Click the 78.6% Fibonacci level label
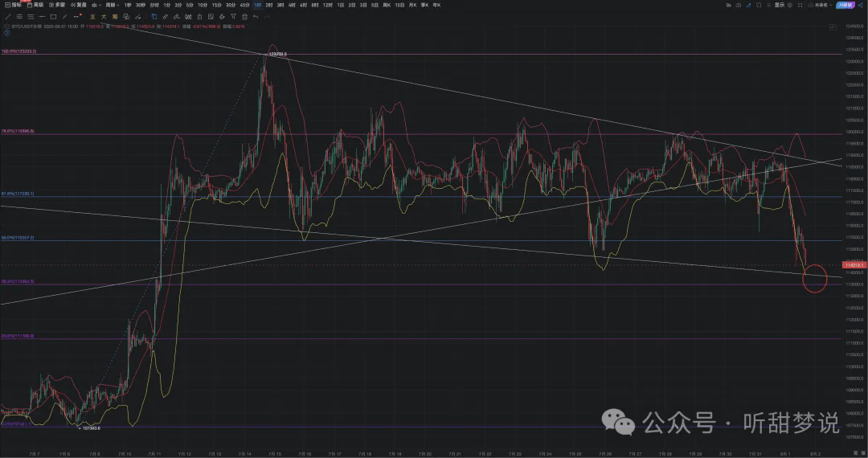Viewport: 868px width, 458px height. (18, 131)
